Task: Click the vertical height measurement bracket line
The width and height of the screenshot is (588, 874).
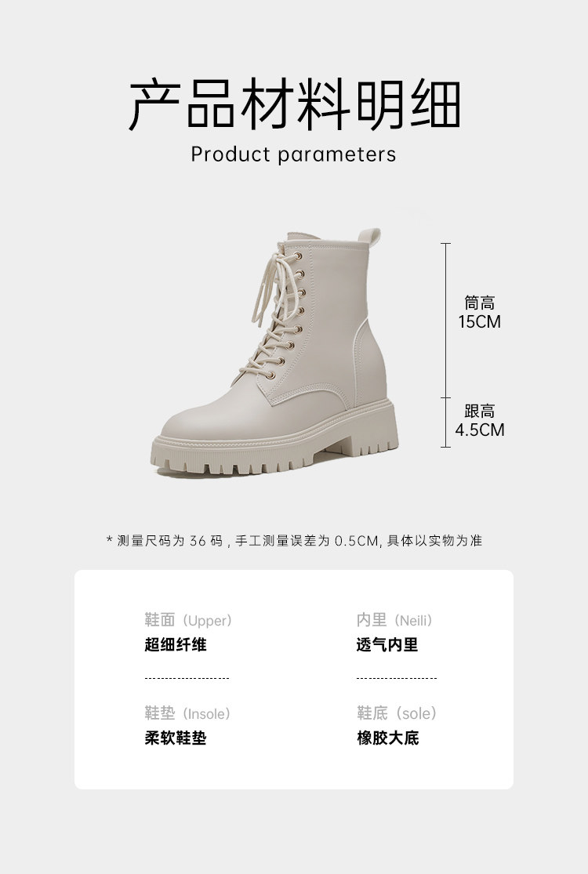Action: [x=446, y=345]
